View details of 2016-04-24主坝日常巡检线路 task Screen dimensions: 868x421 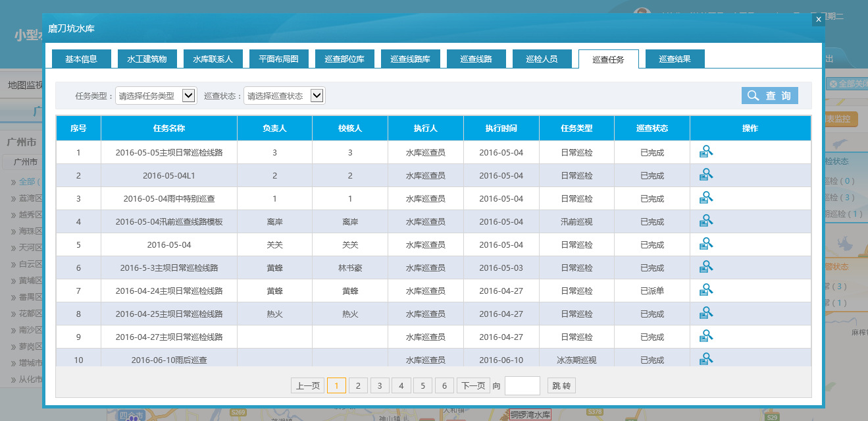pos(706,291)
